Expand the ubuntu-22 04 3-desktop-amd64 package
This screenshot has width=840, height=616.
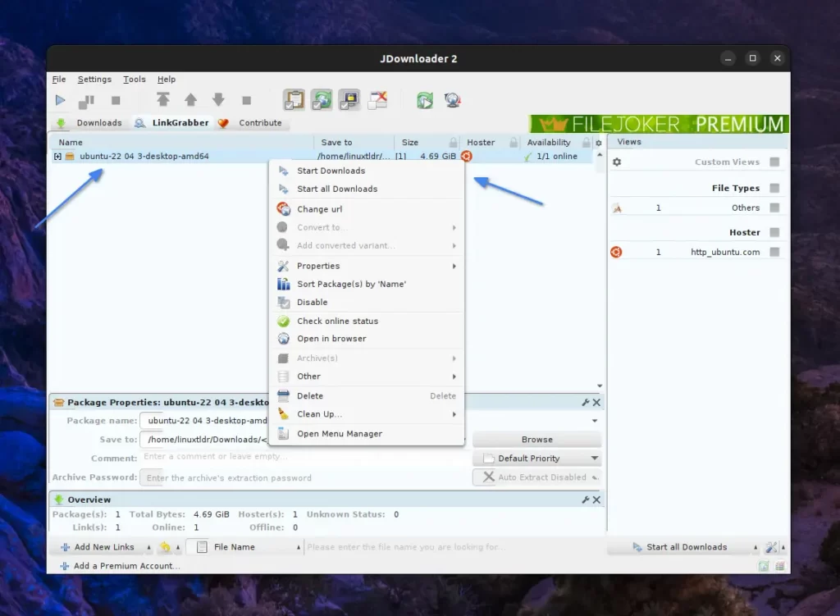click(x=57, y=157)
